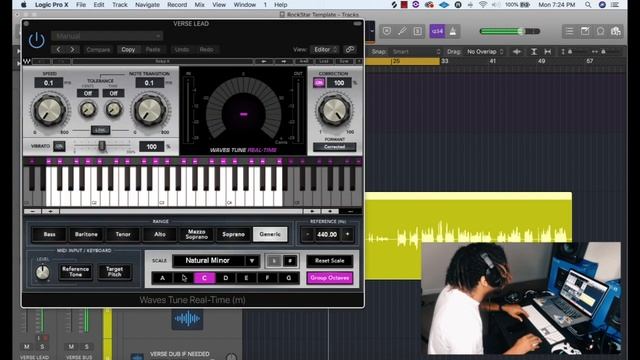Click the solo S icon in Logic toolbar

pos(418,31)
